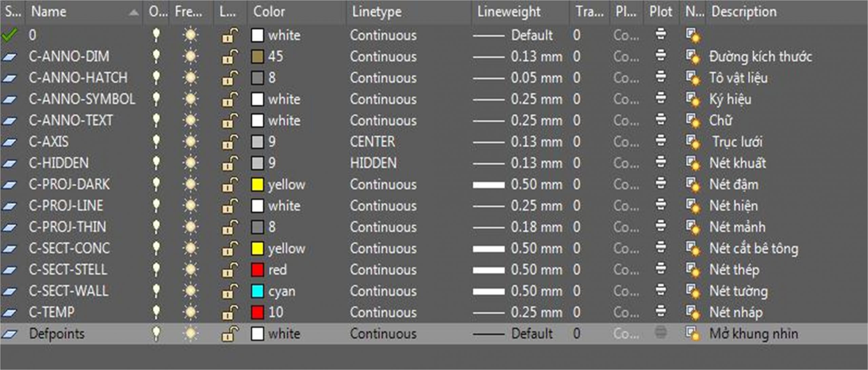868x370 pixels.
Task: Click the status icon of C-ANNO-HATCH layer
Action: click(x=9, y=78)
